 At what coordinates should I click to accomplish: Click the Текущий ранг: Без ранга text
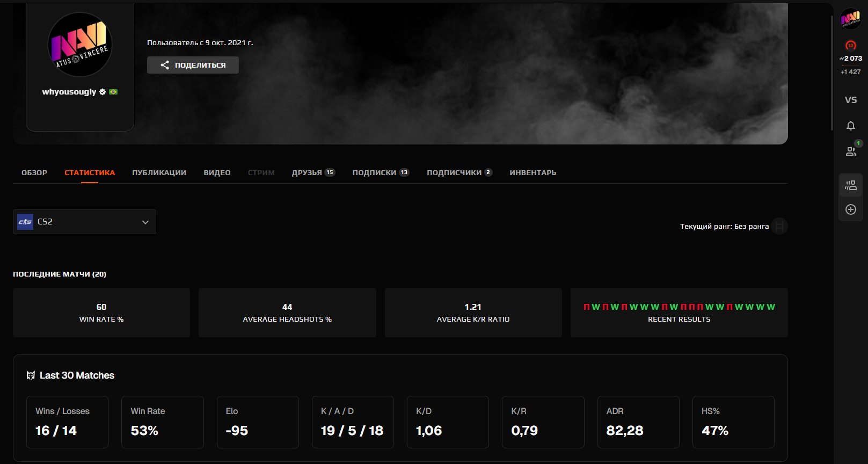point(724,226)
